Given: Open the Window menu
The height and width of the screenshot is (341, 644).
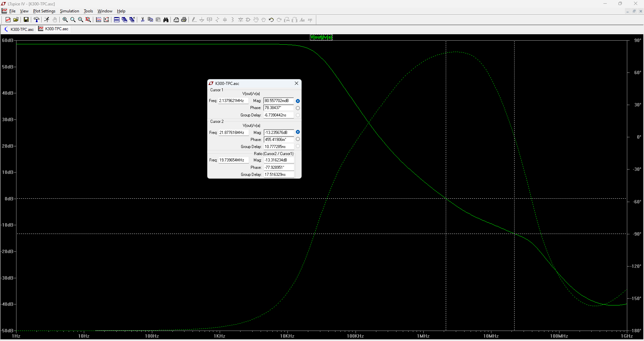Looking at the screenshot, I should (x=105, y=11).
